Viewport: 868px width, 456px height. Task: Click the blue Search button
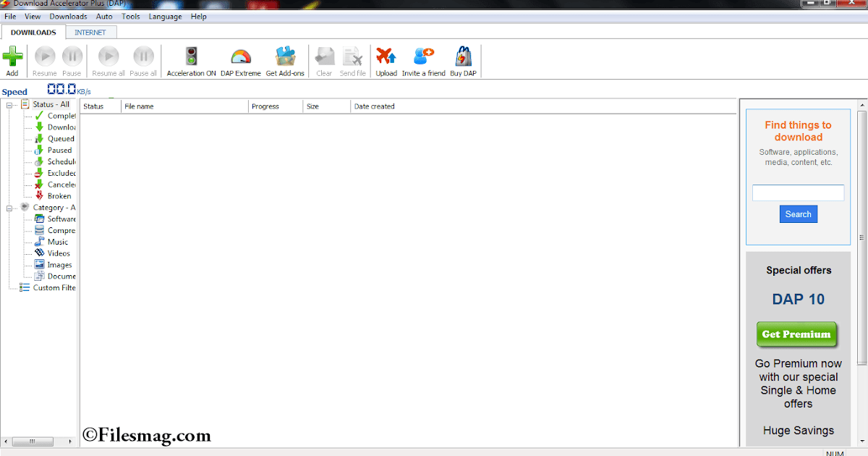tap(799, 214)
